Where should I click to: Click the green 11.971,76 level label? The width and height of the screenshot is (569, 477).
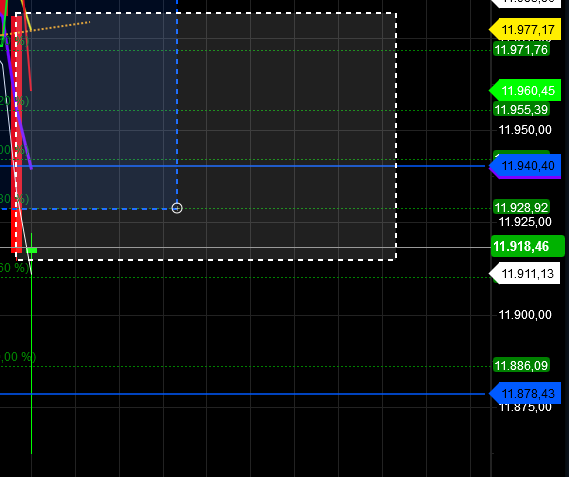point(521,49)
